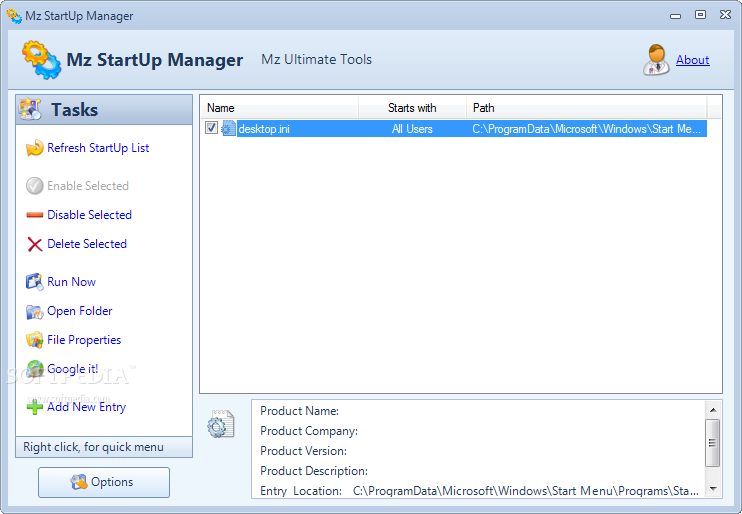This screenshot has width=742, height=514.
Task: Click the Tasks panel header icon
Action: (x=30, y=109)
